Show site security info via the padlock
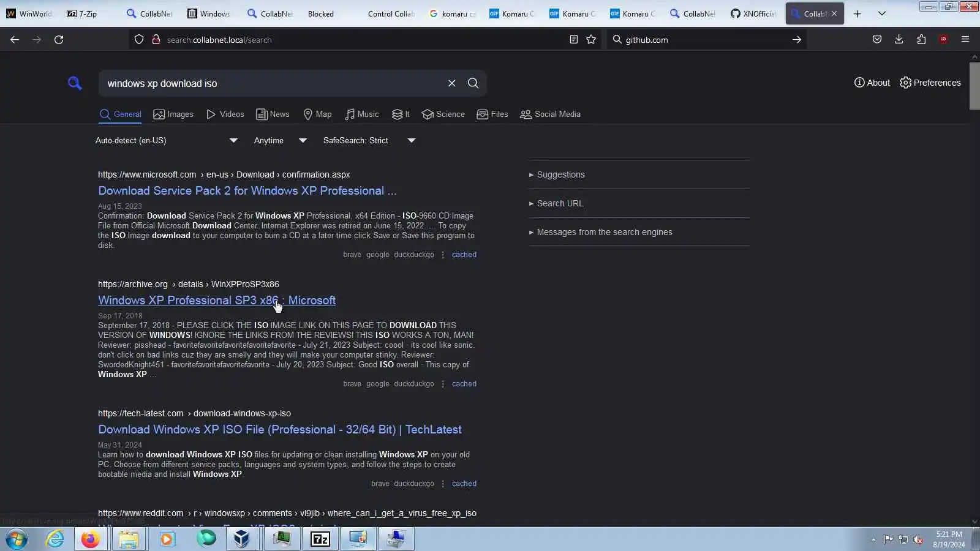 pyautogui.click(x=156, y=40)
